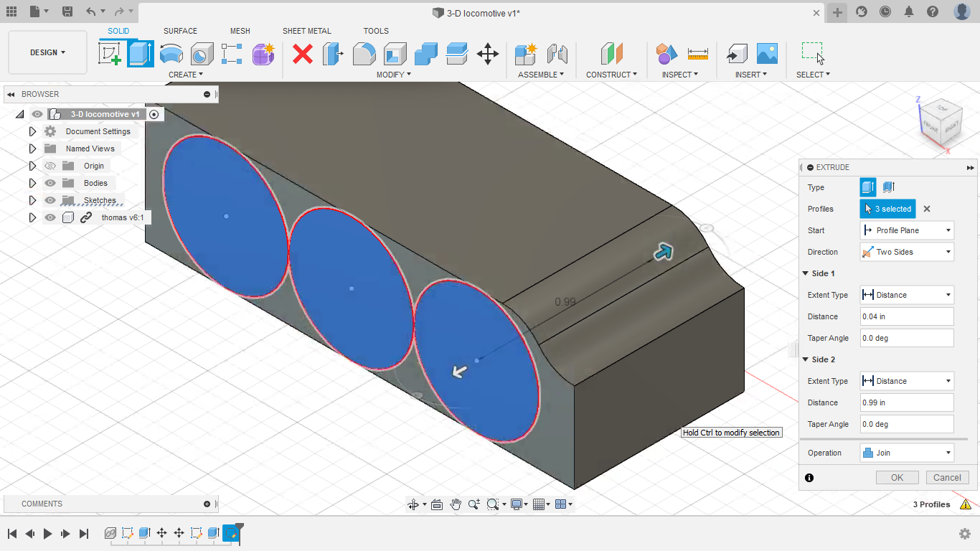Select the New Component tool

(526, 54)
